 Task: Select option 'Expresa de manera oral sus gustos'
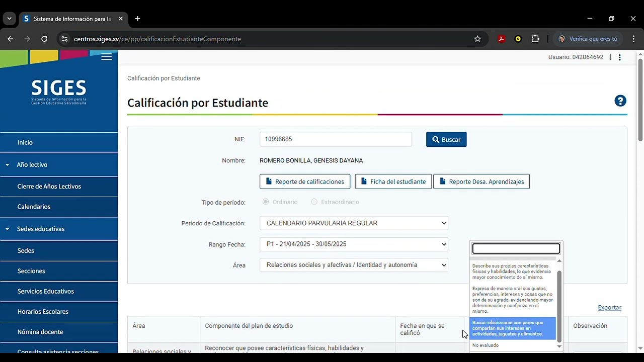512,300
